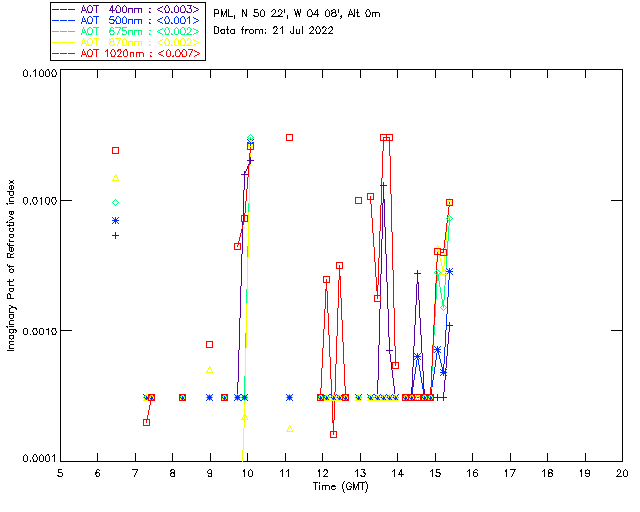Click the green dashed line sample in the legend
The height and width of the screenshot is (512, 640).
point(64,31)
